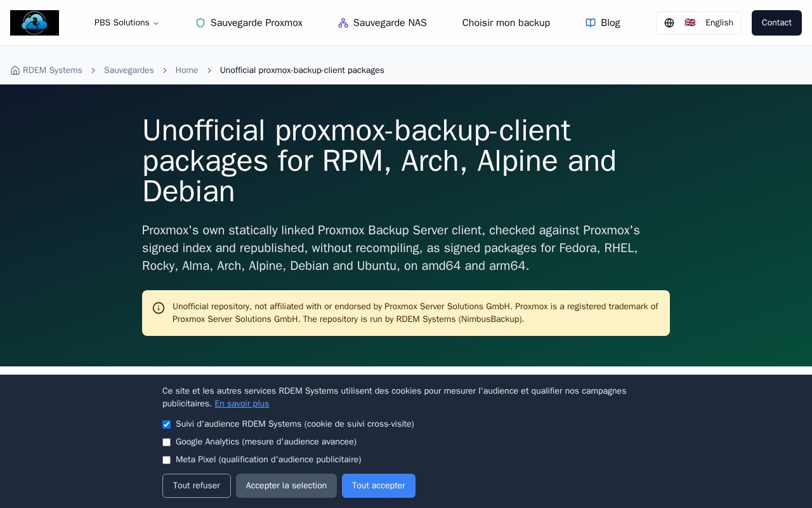Click the 'Meta Pixel' label text
812x508 pixels.
pos(268,460)
